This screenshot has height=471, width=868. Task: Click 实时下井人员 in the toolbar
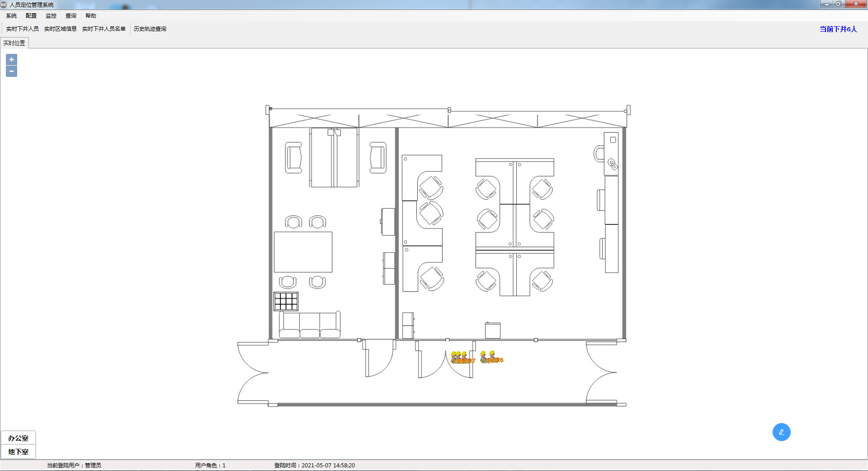pyautogui.click(x=22, y=29)
